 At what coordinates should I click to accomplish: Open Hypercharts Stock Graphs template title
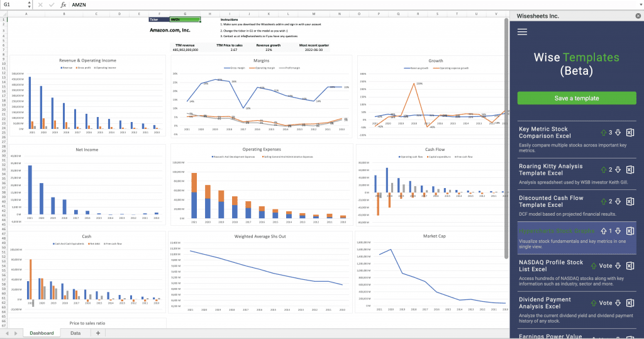pos(556,231)
